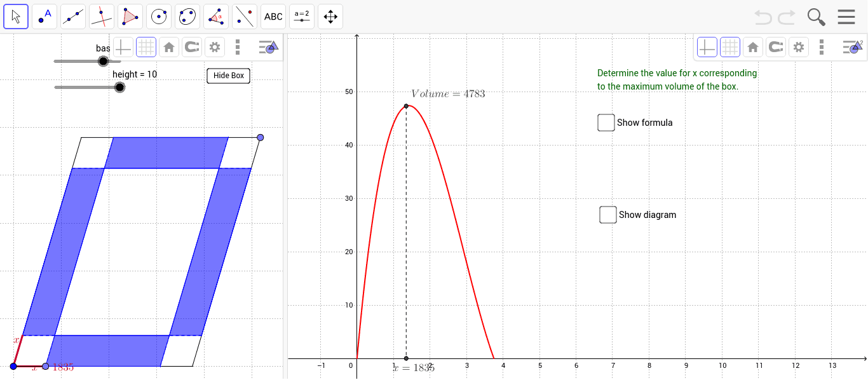Enable the Show diagram checkbox
This screenshot has width=868, height=380.
pyautogui.click(x=607, y=214)
